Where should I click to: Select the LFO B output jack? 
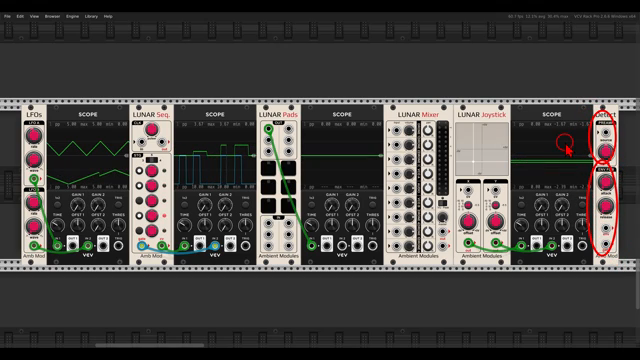[34, 246]
